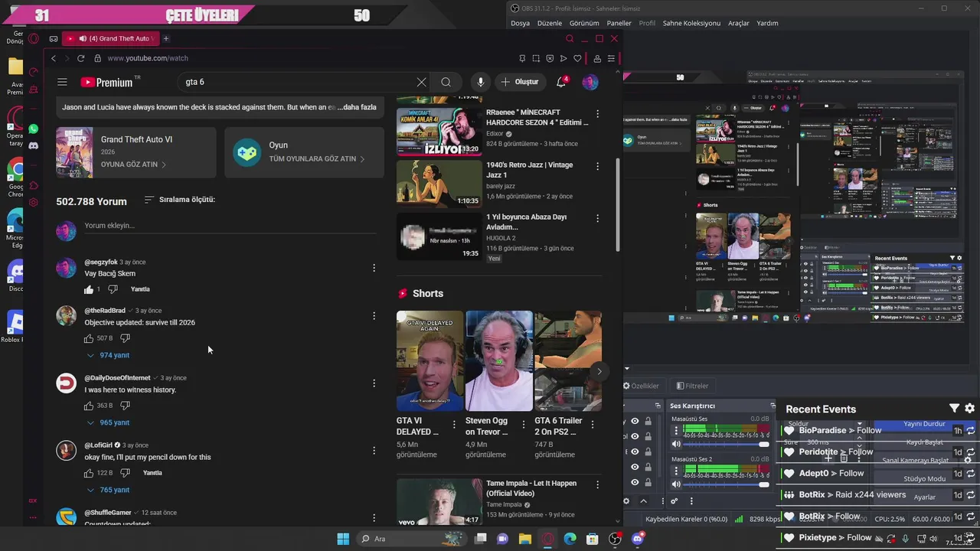Open Masaüstü Ses options three-dot menu
The height and width of the screenshot is (551, 980).
(x=676, y=431)
